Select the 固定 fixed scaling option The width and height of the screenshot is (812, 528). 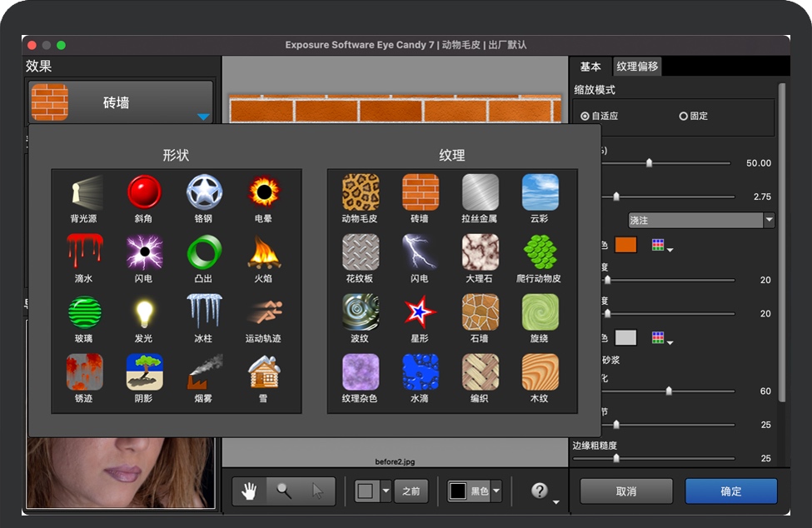pyautogui.click(x=684, y=117)
